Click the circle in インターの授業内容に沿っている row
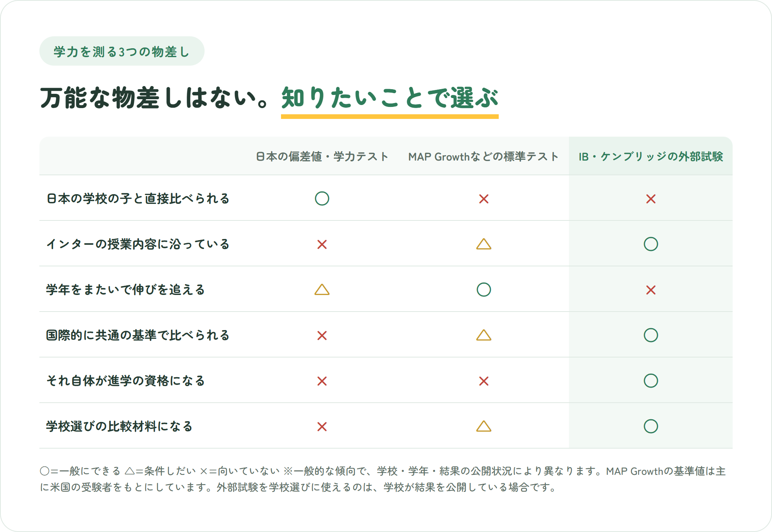The image size is (772, 532). [651, 244]
